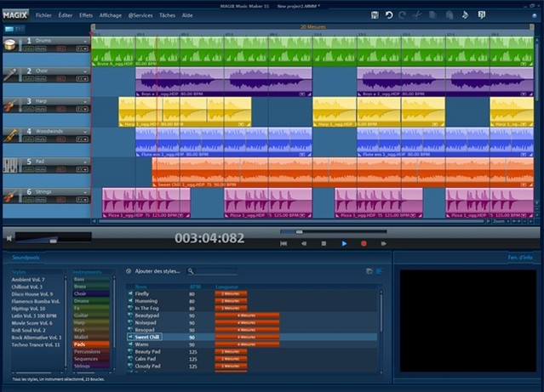The width and height of the screenshot is (544, 392).
Task: Click the scissors Cut icon
Action: point(417,15)
